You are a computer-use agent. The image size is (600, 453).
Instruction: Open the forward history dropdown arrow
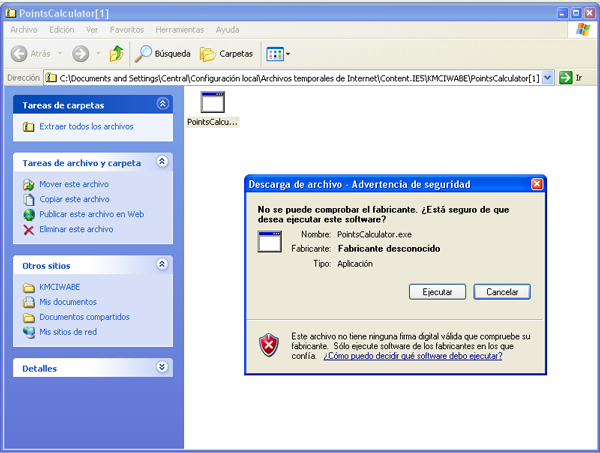[x=98, y=54]
